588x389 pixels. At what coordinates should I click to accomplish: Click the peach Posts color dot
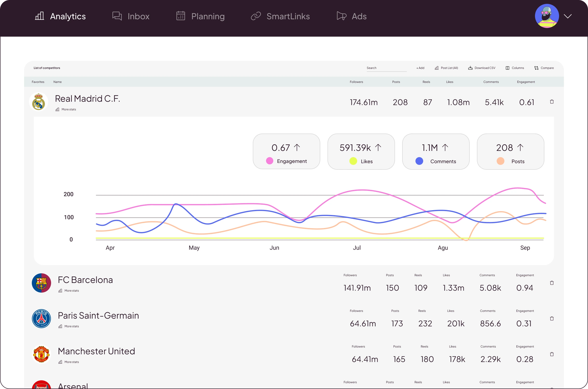click(501, 161)
